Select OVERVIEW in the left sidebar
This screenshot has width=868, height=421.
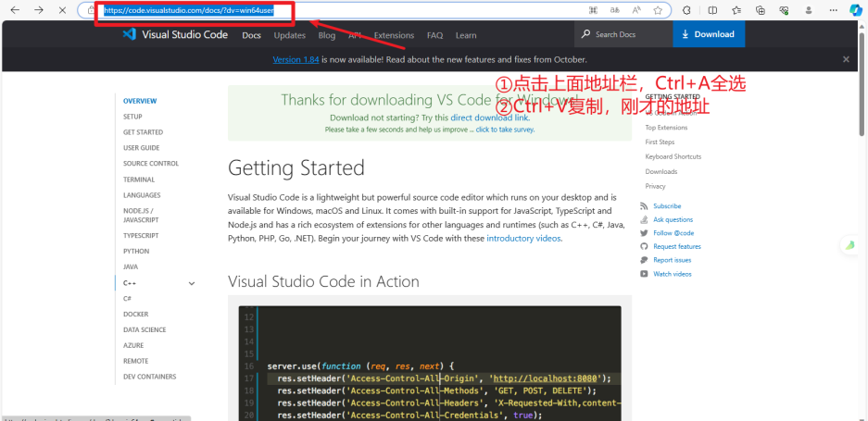pyautogui.click(x=140, y=101)
